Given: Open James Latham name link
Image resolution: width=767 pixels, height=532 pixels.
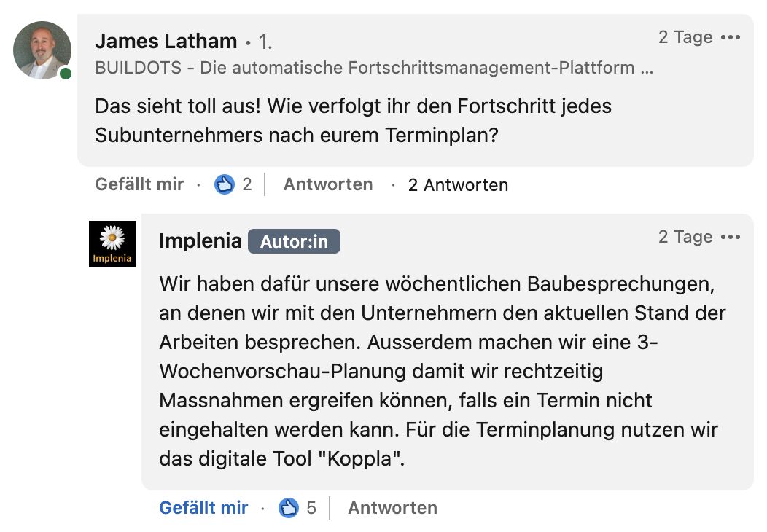Looking at the screenshot, I should (x=166, y=41).
